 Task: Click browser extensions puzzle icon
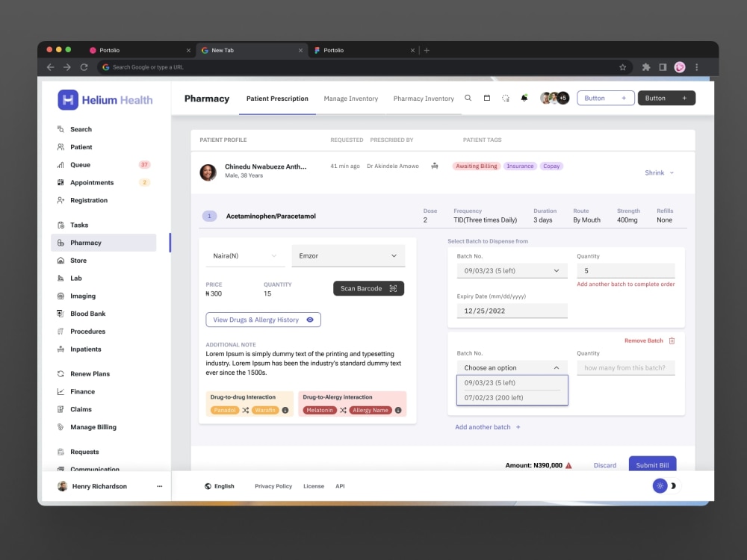(x=646, y=67)
